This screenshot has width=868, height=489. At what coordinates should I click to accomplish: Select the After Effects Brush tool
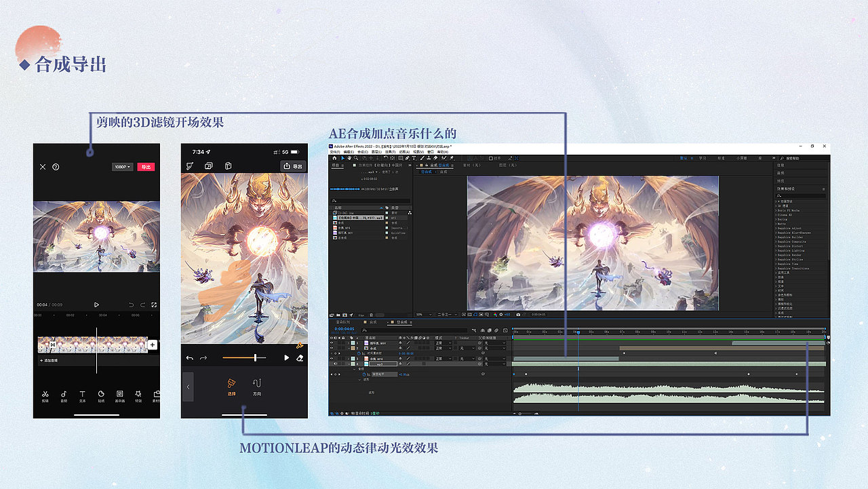pyautogui.click(x=422, y=158)
